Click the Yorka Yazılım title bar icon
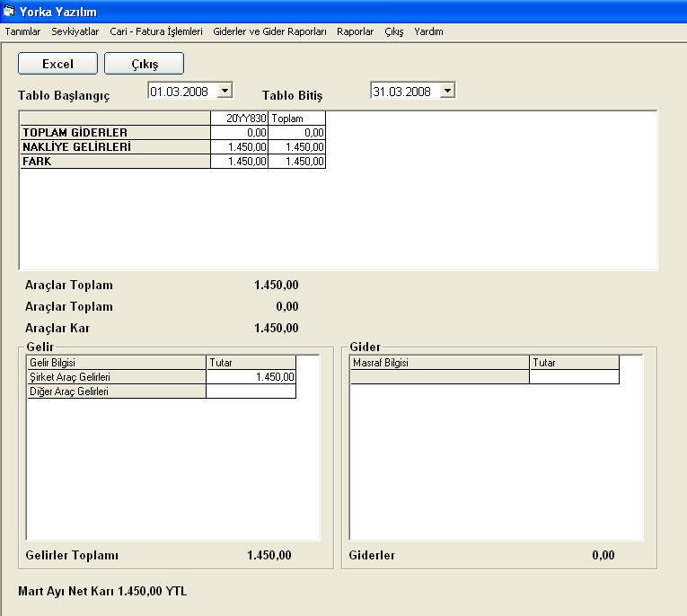 (x=8, y=11)
